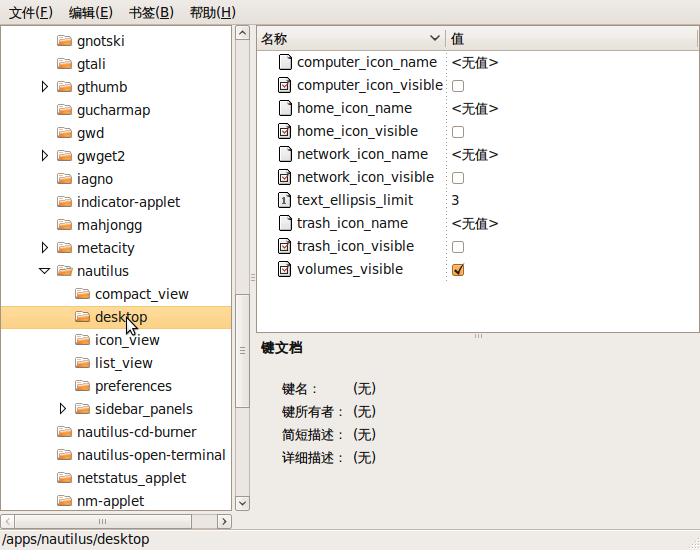Viewport: 700px width, 550px height.
Task: Click the nautilus open folder icon
Action: 65,271
